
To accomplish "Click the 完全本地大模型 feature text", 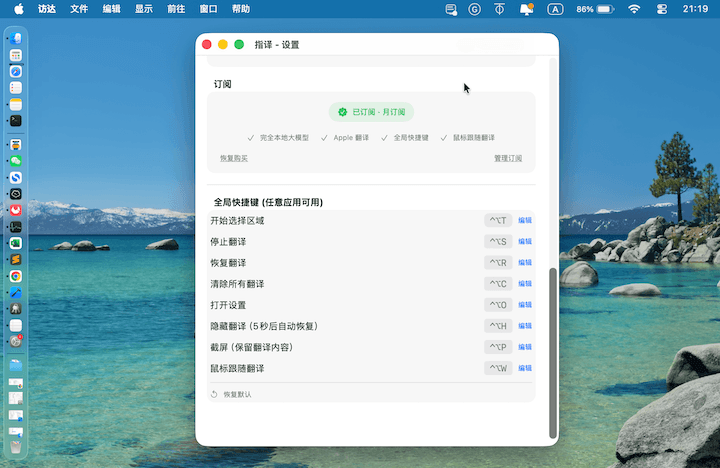I will [x=284, y=138].
